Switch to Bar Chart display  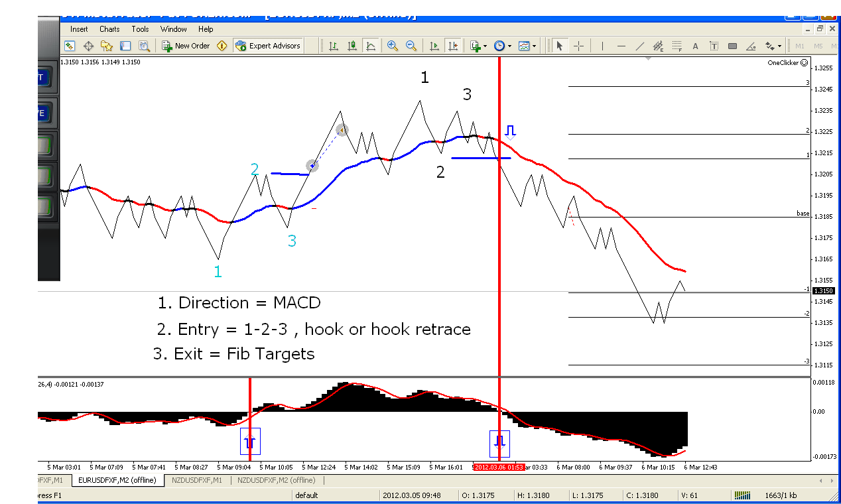click(334, 46)
